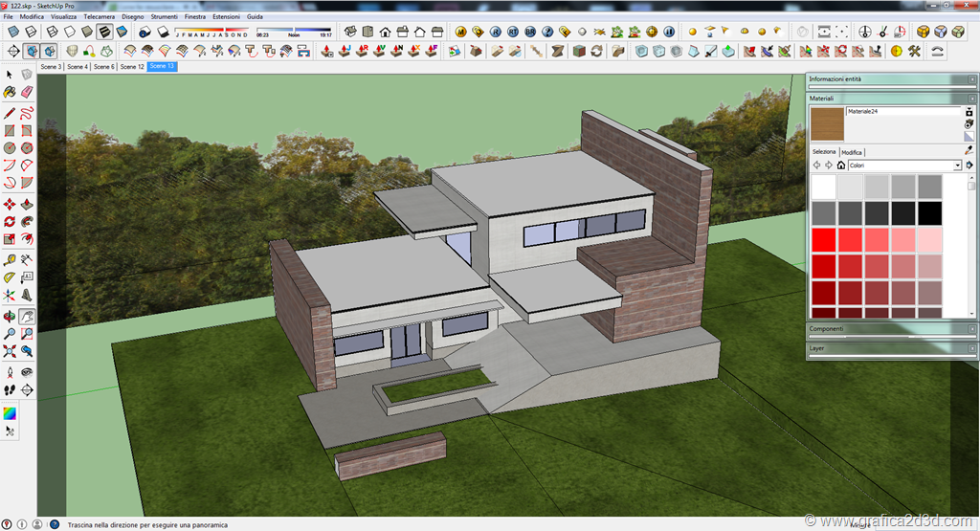This screenshot has height=531, width=980.
Task: Click the eyedropper sample paint icon
Action: 969,150
